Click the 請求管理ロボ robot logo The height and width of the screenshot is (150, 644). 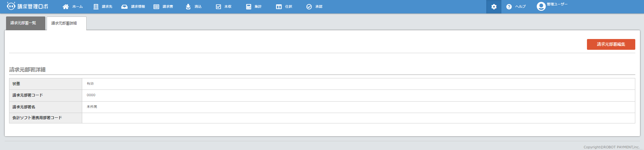[x=11, y=6]
